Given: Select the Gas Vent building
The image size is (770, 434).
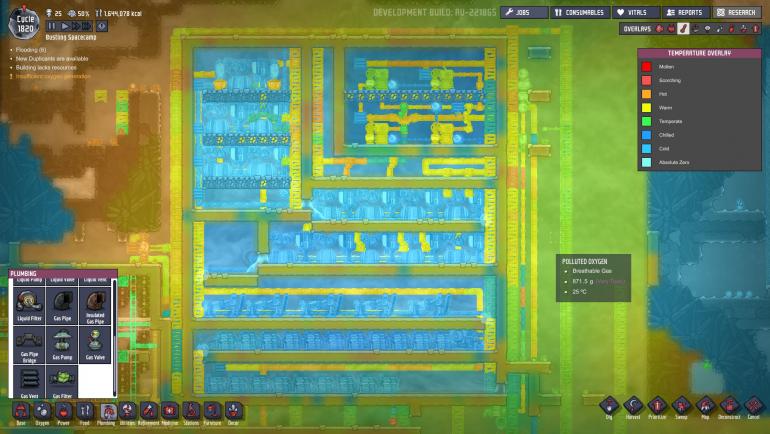Looking at the screenshot, I should tap(29, 381).
